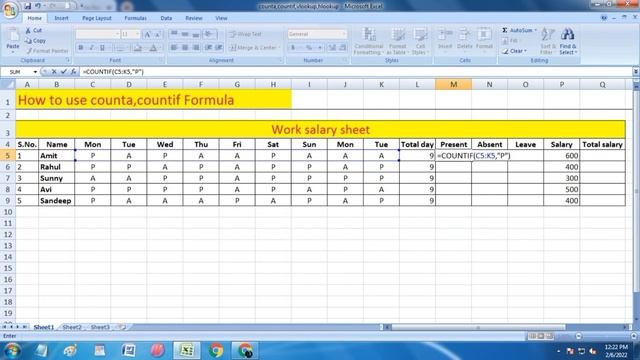Click the Salary cell showing 600

pos(562,156)
